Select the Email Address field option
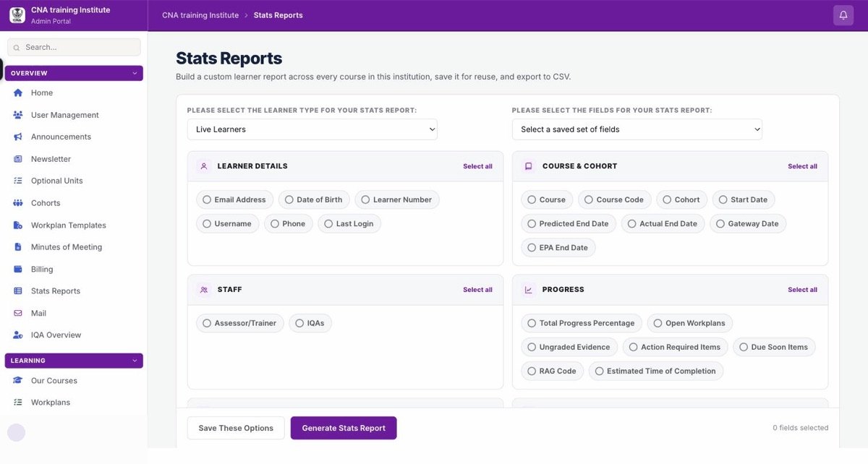 coord(234,200)
